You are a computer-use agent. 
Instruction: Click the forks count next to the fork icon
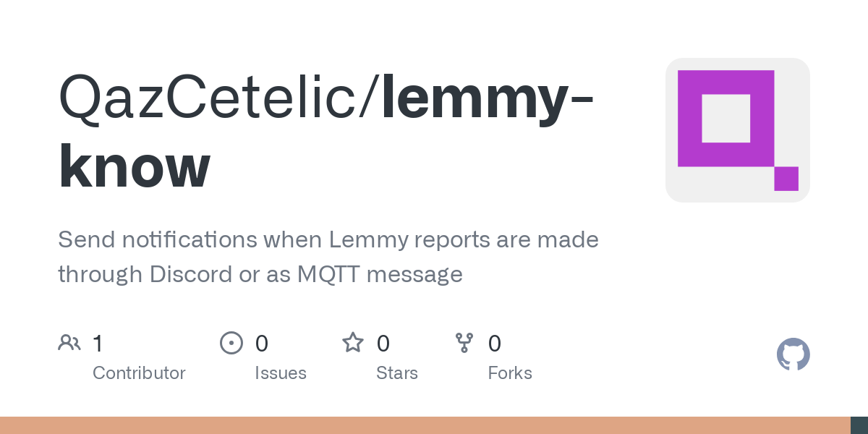click(x=495, y=343)
